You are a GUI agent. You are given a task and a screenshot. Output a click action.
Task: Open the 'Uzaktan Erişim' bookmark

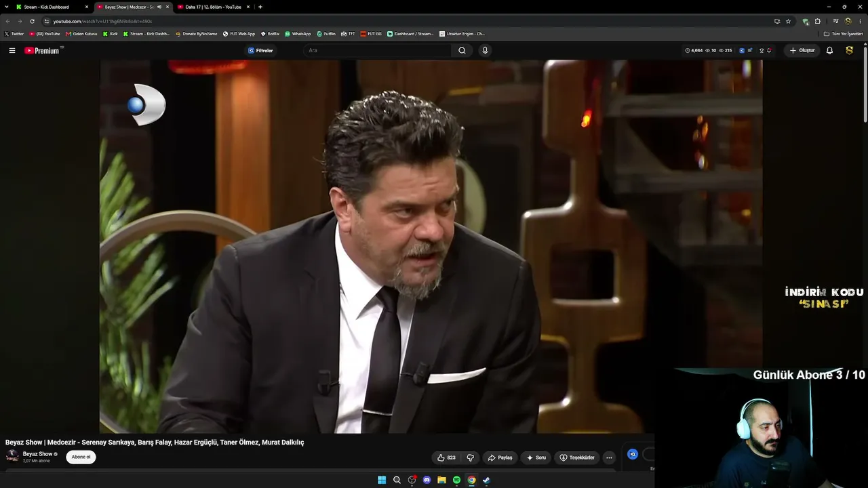tap(462, 34)
